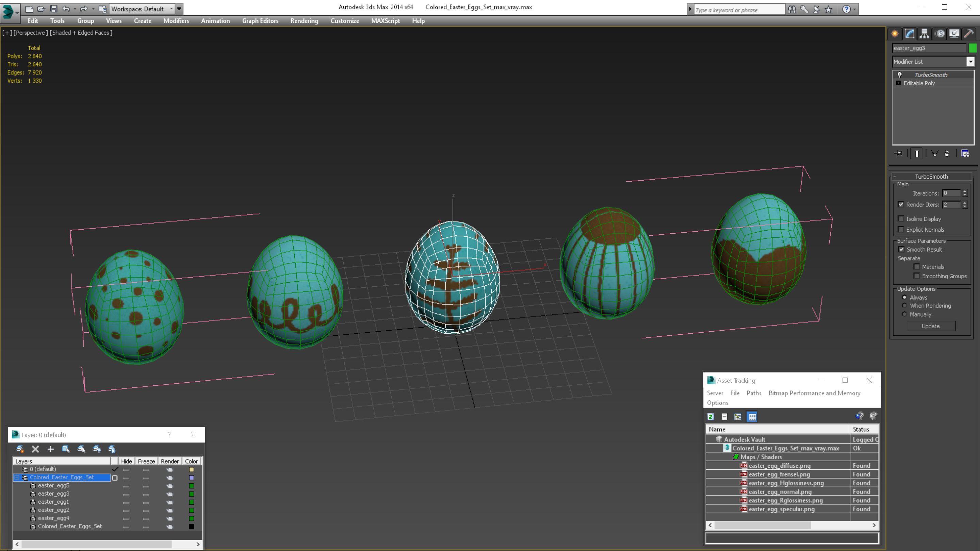
Task: Select the Always radio button update option
Action: point(904,297)
